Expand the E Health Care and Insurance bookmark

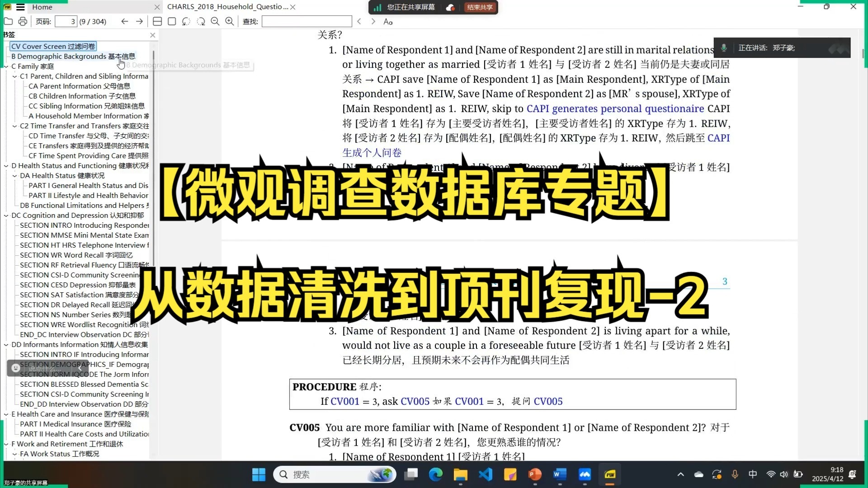coord(6,414)
